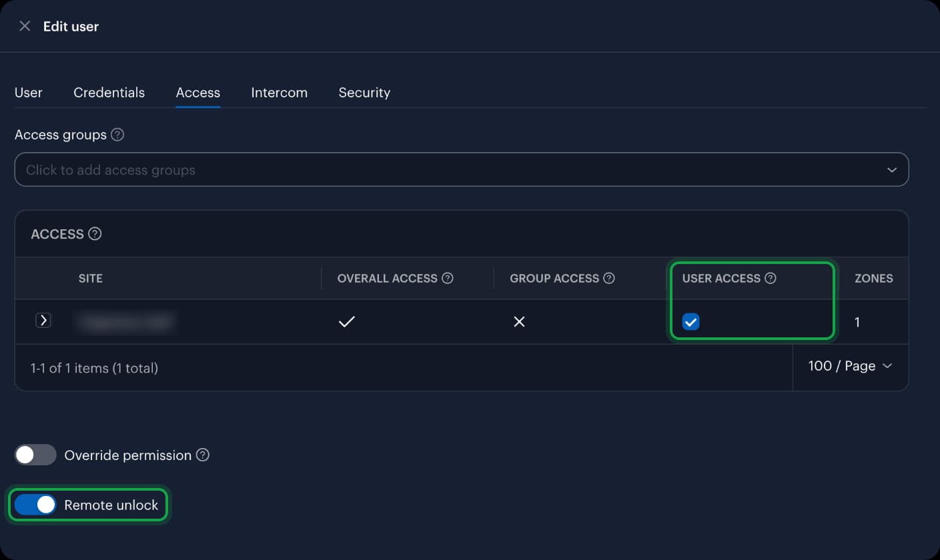Show User Access help tooltip icon

click(771, 278)
